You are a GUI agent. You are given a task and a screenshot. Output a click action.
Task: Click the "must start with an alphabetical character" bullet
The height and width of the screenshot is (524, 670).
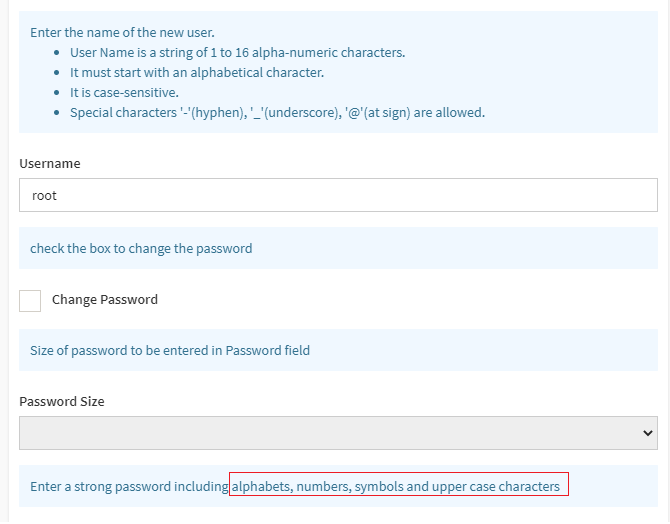click(196, 72)
